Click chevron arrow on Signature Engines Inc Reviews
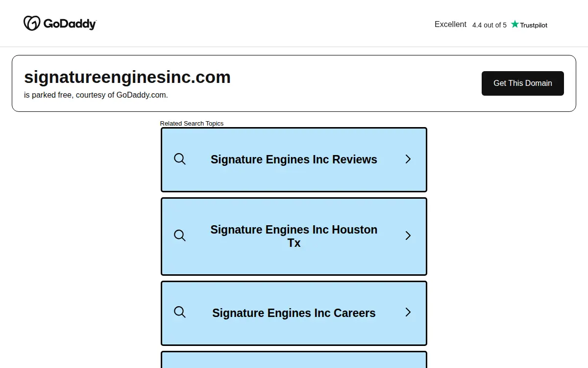This screenshot has height=368, width=588. [x=408, y=159]
